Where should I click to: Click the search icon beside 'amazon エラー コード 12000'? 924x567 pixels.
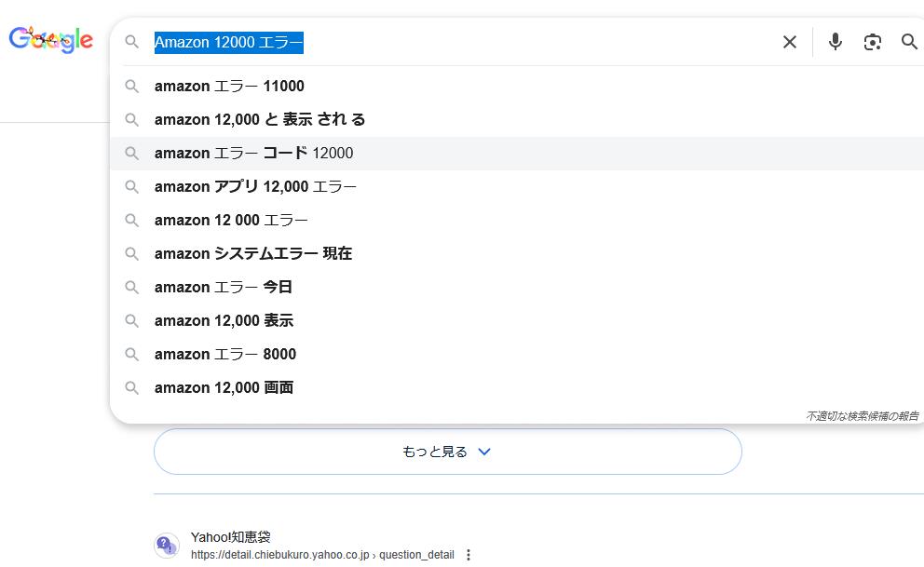click(132, 153)
